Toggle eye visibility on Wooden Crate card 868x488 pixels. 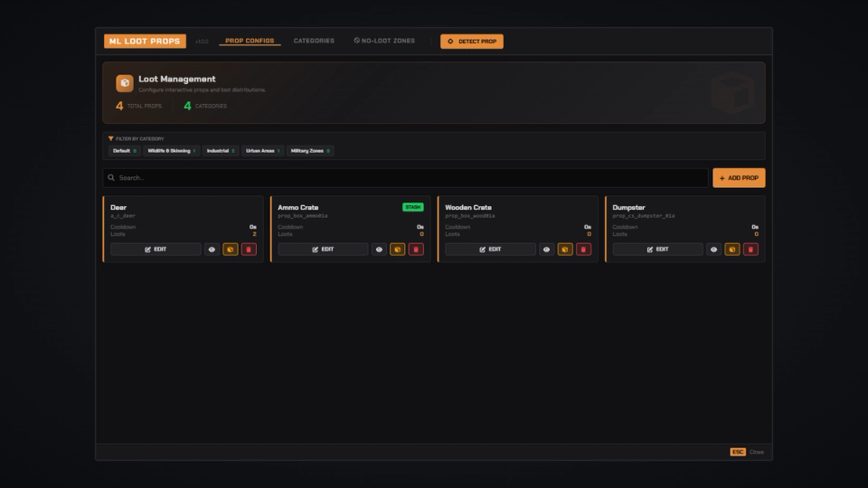[x=546, y=249]
